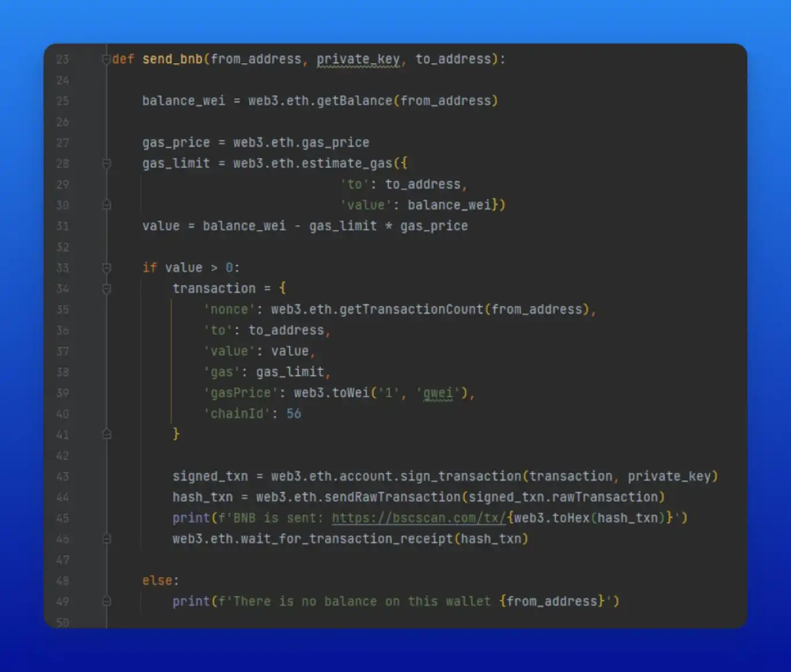Click wait_for_transaction_receipt on line 46

(347, 539)
